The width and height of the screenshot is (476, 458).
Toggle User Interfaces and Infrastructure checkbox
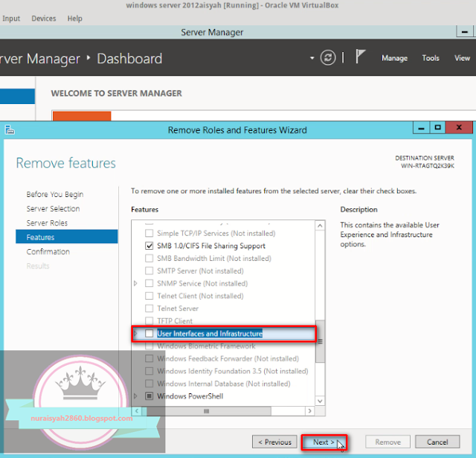149,333
